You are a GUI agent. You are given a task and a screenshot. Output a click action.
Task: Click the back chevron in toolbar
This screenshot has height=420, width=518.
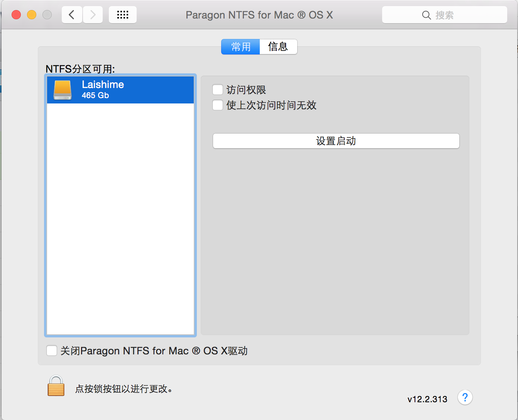click(x=72, y=15)
